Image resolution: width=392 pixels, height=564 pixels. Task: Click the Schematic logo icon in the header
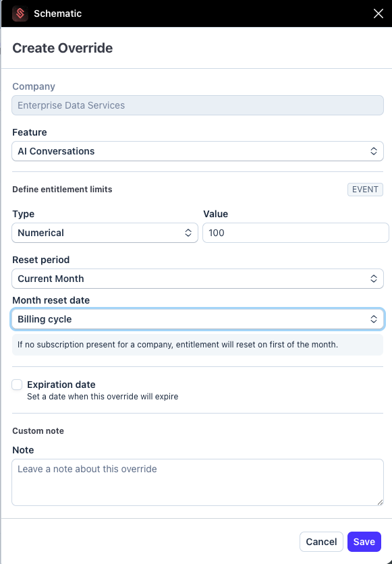(20, 13)
